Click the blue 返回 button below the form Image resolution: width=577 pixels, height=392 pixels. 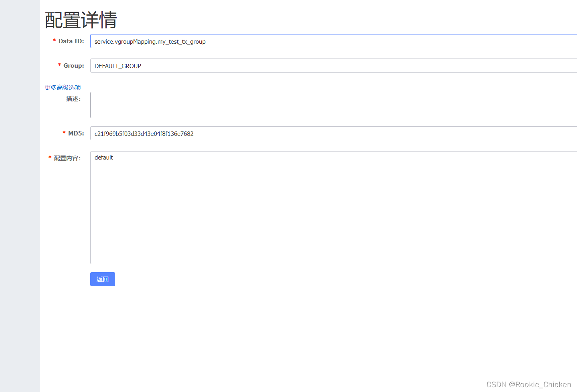[x=102, y=279]
